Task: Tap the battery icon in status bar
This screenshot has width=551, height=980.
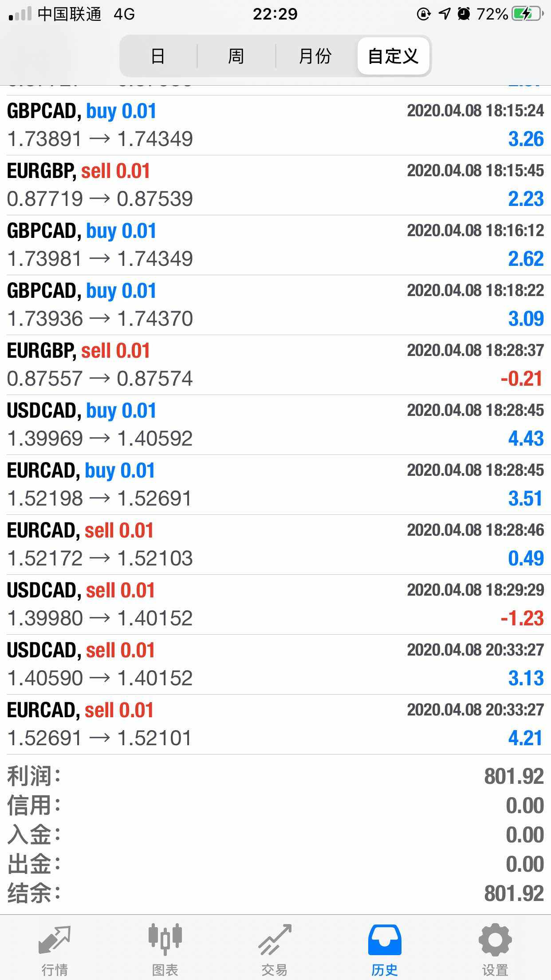Action: [526, 14]
